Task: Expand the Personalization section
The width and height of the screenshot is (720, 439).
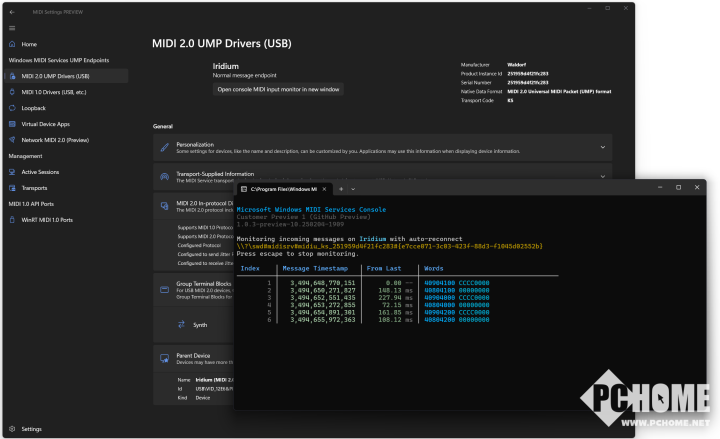Action: point(602,147)
